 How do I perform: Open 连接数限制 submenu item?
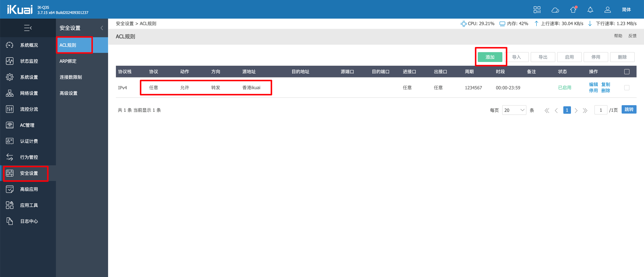[x=70, y=77]
